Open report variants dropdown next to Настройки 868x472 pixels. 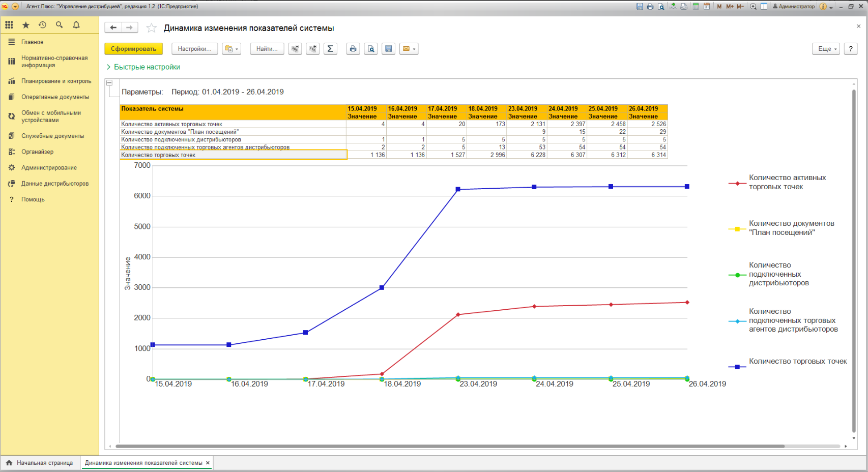point(232,49)
